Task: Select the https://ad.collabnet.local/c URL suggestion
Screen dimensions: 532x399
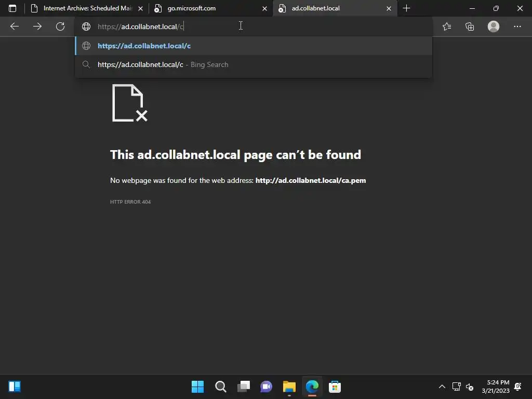Action: click(254, 46)
